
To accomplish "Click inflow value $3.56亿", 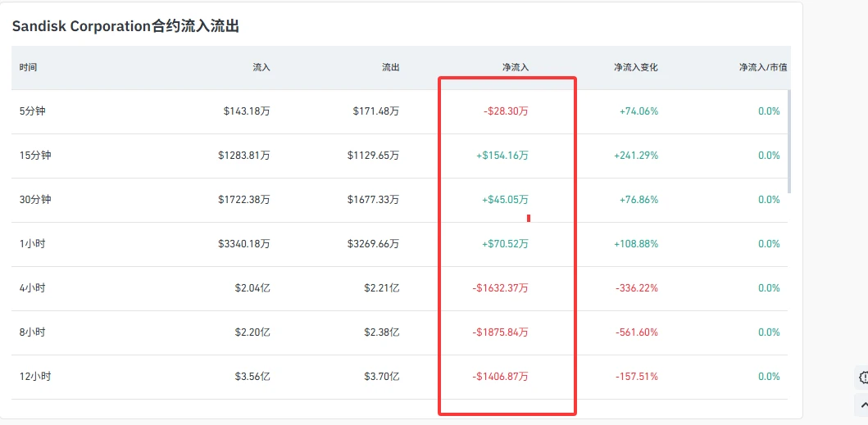I will click(252, 377).
